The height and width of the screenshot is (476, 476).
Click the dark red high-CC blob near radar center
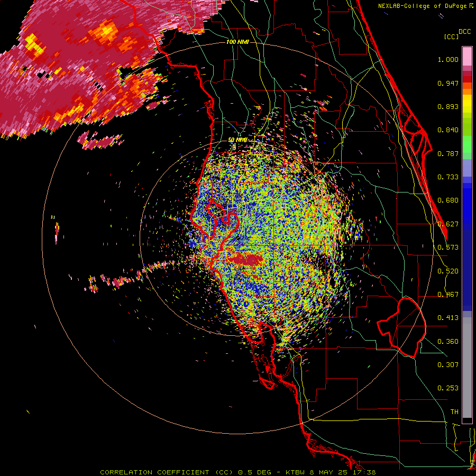coord(245,260)
